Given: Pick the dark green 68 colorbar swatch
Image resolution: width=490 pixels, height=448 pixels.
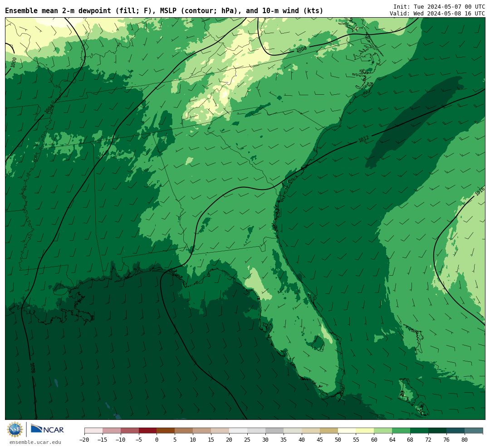Looking at the screenshot, I should (419, 431).
